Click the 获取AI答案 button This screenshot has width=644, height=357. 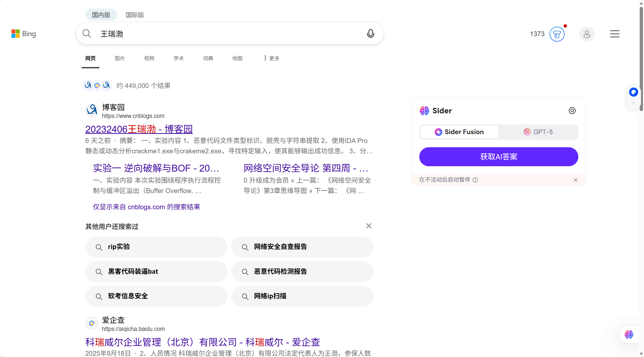pos(498,157)
